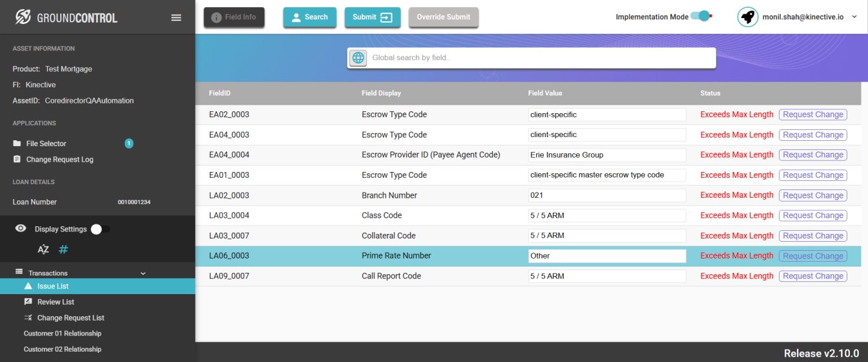Select the hash number sort icon

[x=64, y=250]
